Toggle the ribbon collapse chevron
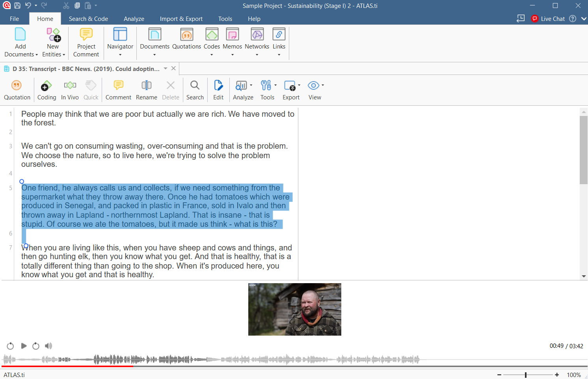Image resolution: width=588 pixels, height=379 pixels. click(x=584, y=19)
